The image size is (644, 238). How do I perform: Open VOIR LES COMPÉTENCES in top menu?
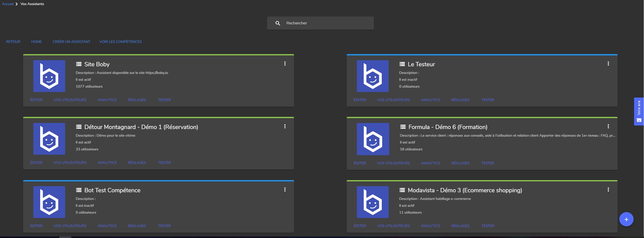tap(121, 42)
